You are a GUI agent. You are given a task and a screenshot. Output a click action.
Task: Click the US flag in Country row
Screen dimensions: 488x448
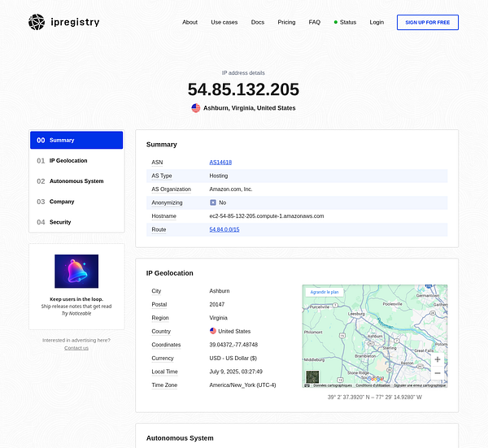[x=213, y=331]
